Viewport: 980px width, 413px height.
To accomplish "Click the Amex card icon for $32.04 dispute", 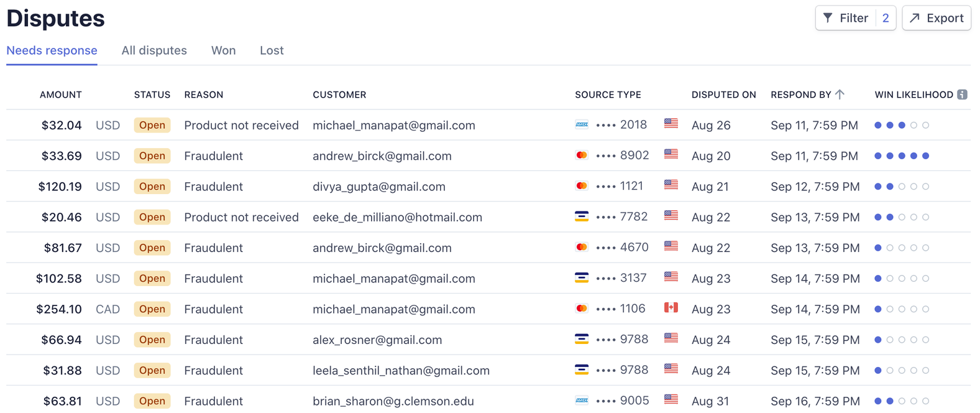I will tap(582, 124).
